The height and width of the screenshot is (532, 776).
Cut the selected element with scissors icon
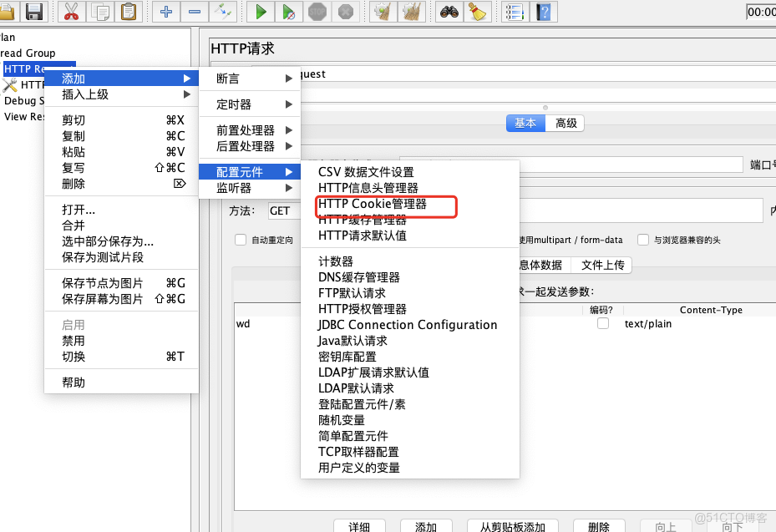tap(71, 12)
